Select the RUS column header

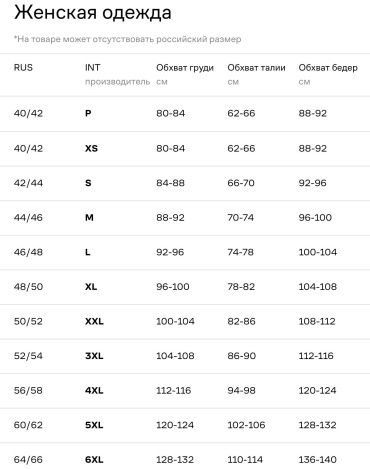pyautogui.click(x=23, y=68)
